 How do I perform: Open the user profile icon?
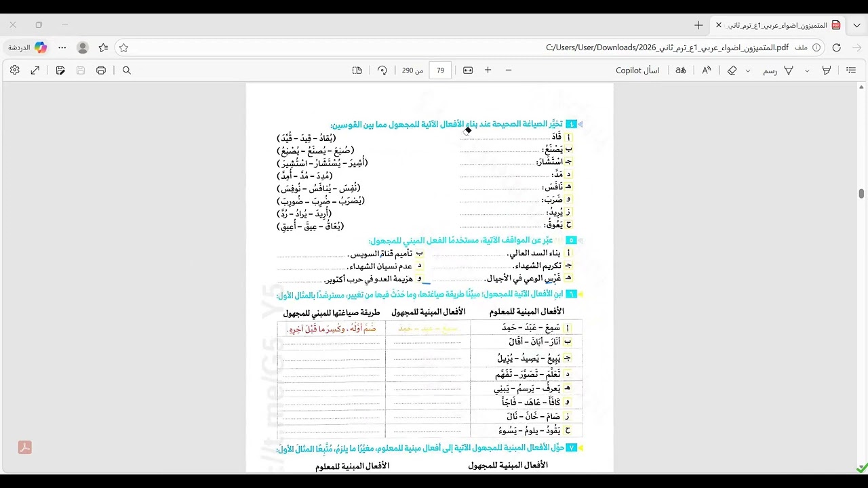tap(83, 47)
